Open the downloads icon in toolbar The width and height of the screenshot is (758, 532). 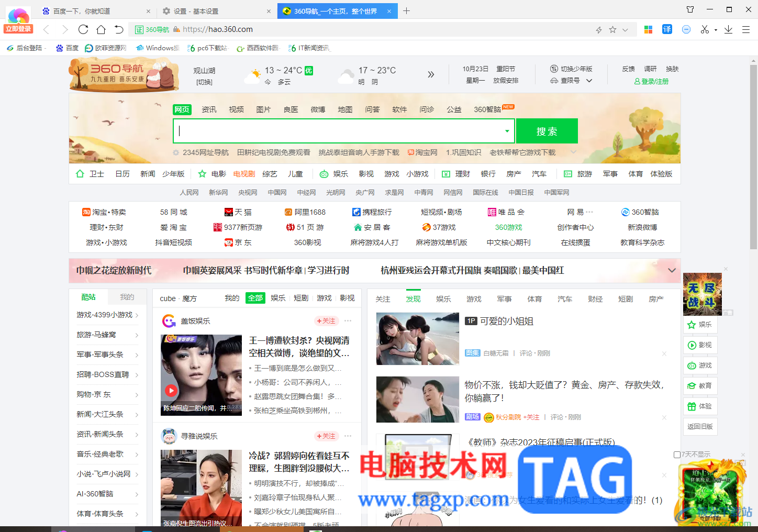click(x=728, y=29)
